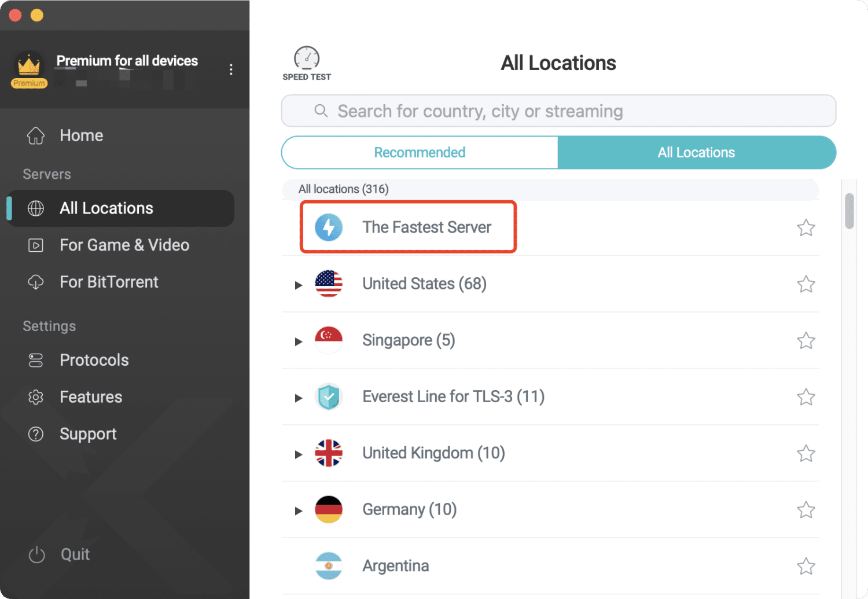The height and width of the screenshot is (599, 868).
Task: Expand the United States server list
Action: (x=299, y=285)
